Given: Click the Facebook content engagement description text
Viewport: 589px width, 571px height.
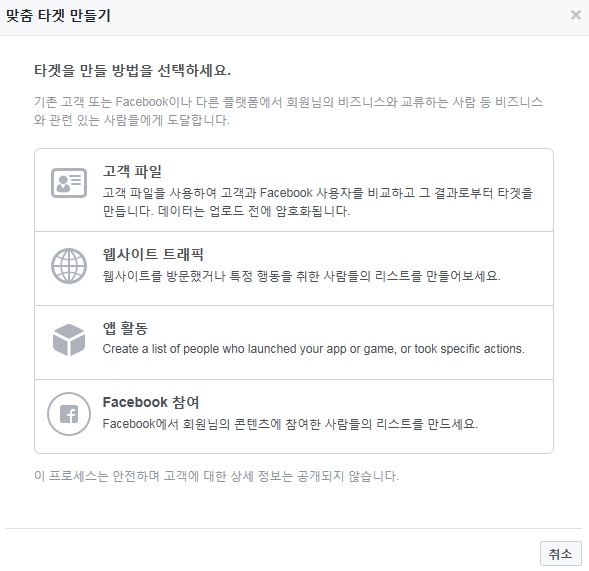Looking at the screenshot, I should [290, 424].
